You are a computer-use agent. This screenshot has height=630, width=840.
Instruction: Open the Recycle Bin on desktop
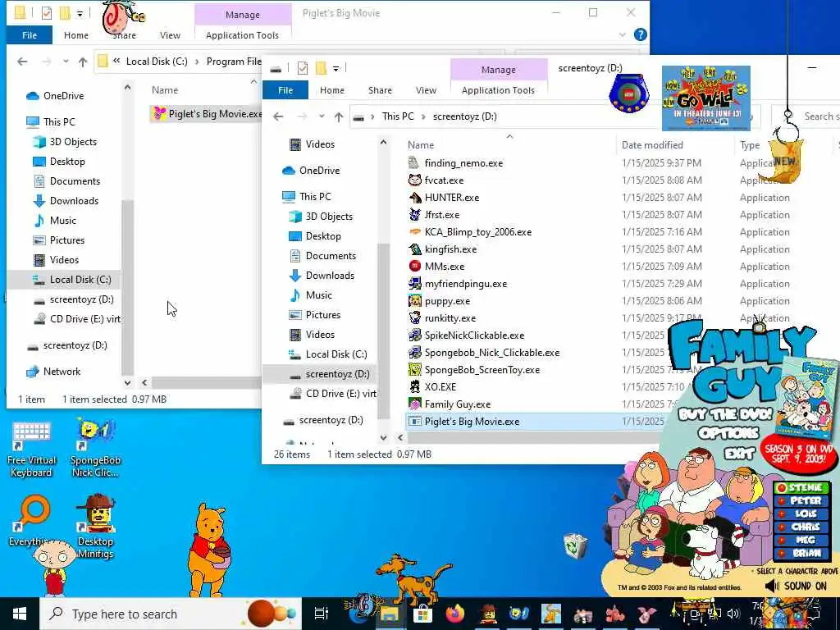pyautogui.click(x=575, y=546)
